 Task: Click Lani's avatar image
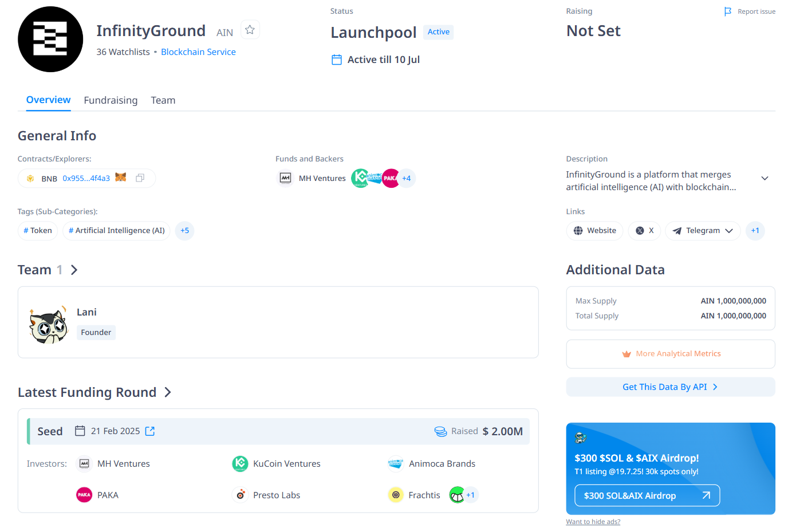[x=49, y=325]
